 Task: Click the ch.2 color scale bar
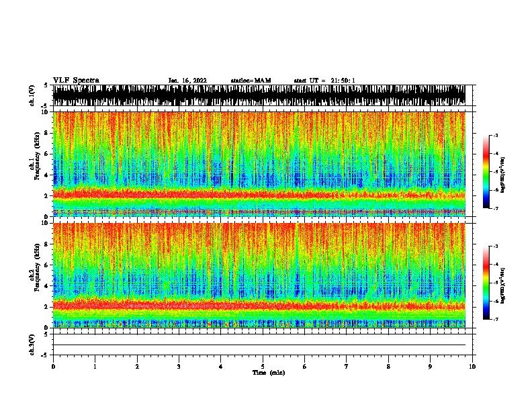coord(486,283)
